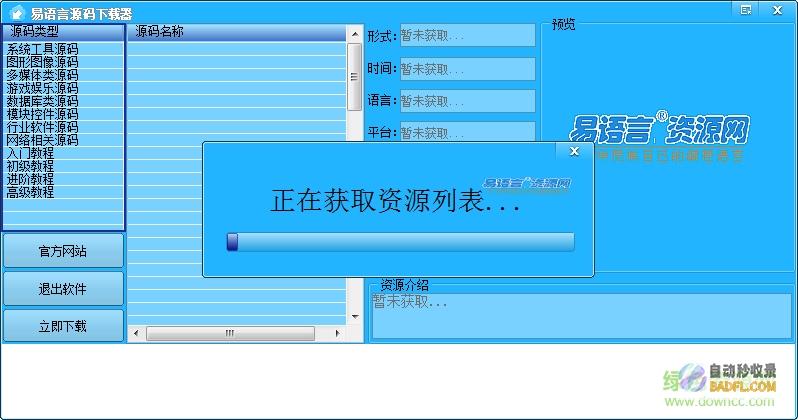Image resolution: width=798 pixels, height=420 pixels.
Task: Select 网络相关源码 category
Action: click(42, 140)
